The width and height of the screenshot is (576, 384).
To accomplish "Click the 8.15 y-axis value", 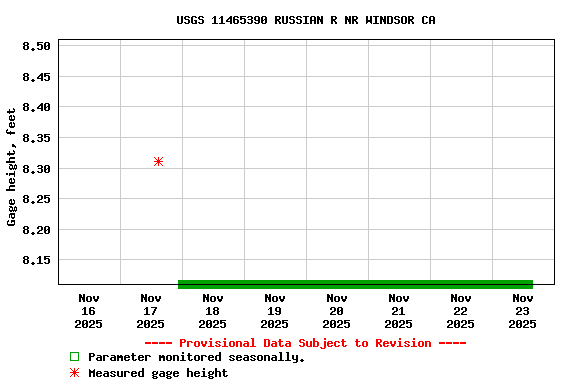I will point(36,260).
